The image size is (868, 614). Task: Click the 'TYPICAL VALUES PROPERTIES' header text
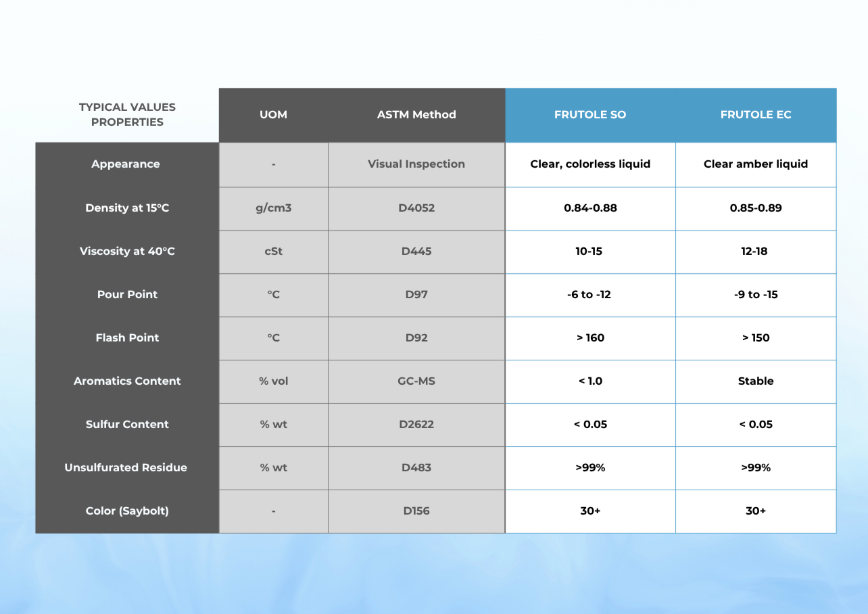pos(127,114)
